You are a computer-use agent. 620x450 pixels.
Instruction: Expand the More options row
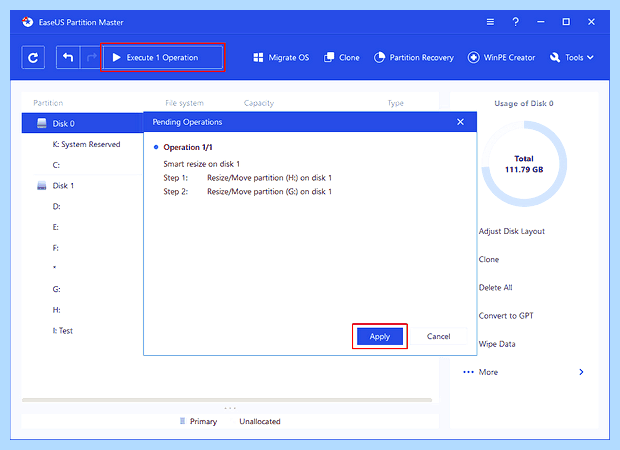[x=524, y=372]
